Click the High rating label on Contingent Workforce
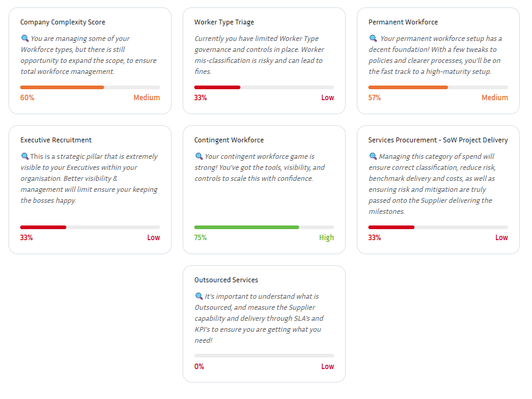Screen dimensions: 532x399 (x=326, y=238)
